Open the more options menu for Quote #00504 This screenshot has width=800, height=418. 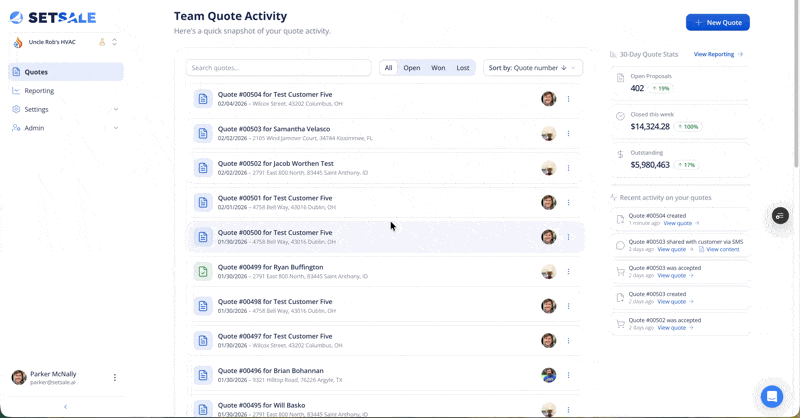coord(568,99)
